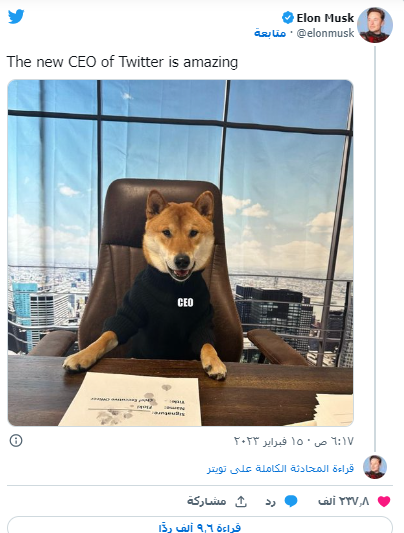Click the Twitter bird logo
The width and height of the screenshot is (404, 533).
(16, 17)
